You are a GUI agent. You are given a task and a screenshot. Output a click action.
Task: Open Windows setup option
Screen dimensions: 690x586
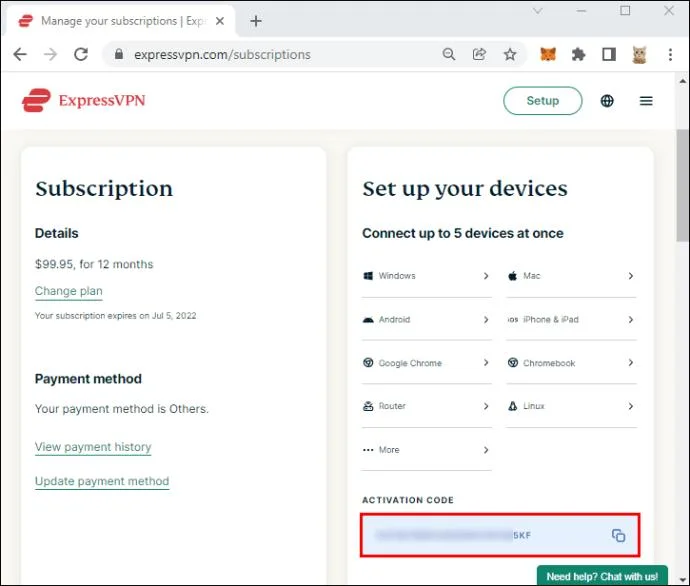426,276
